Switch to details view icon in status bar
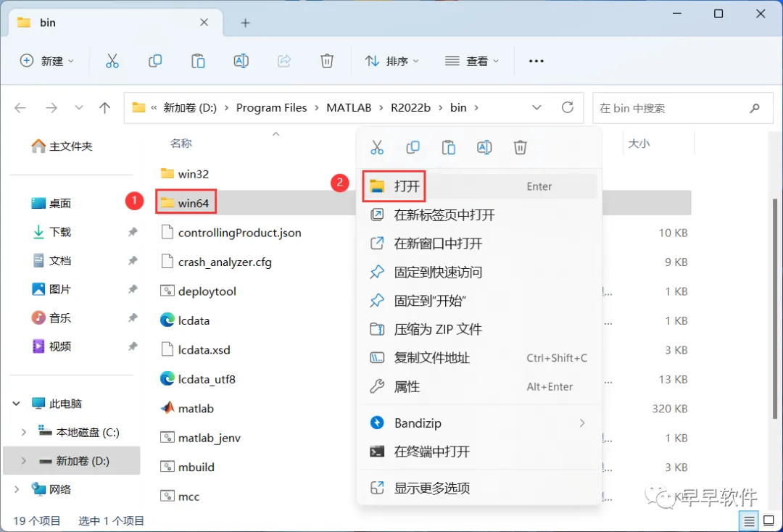783x532 pixels. pos(749,521)
